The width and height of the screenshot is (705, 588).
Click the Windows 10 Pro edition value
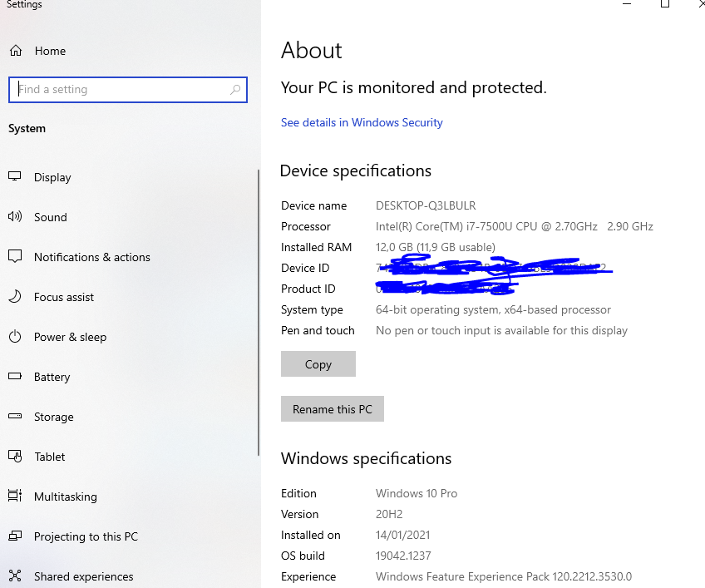pyautogui.click(x=417, y=493)
